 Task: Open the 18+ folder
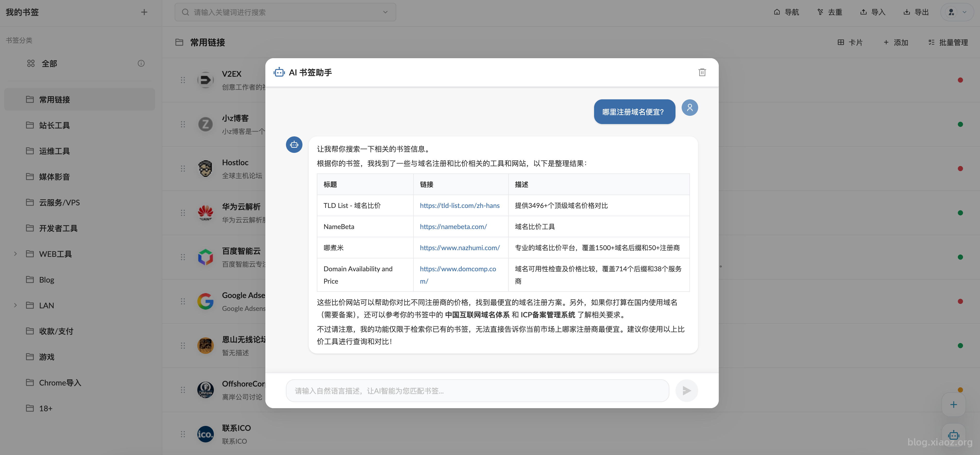click(x=80, y=408)
